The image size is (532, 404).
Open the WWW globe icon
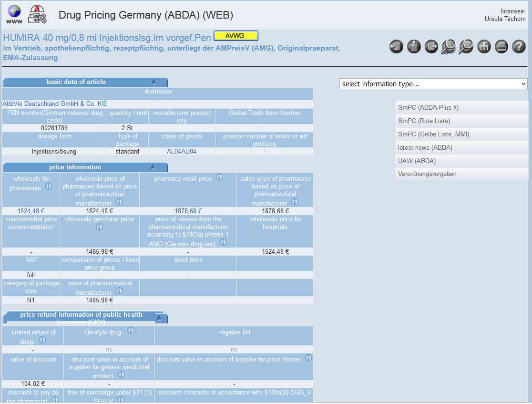point(14,14)
